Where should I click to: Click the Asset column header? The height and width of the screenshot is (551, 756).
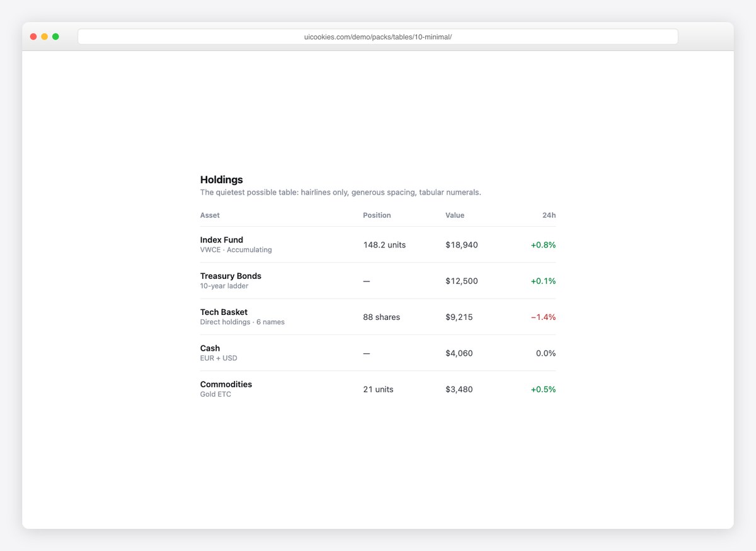click(x=210, y=215)
